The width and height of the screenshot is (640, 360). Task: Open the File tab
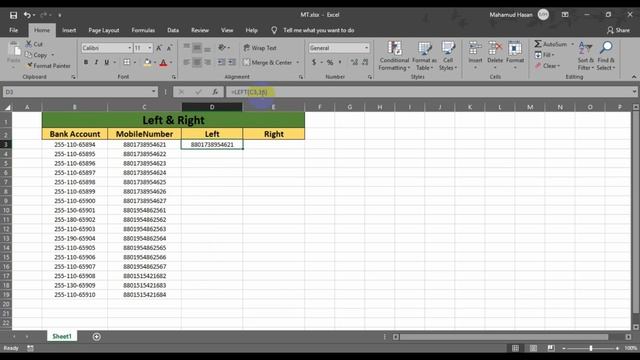tap(13, 30)
